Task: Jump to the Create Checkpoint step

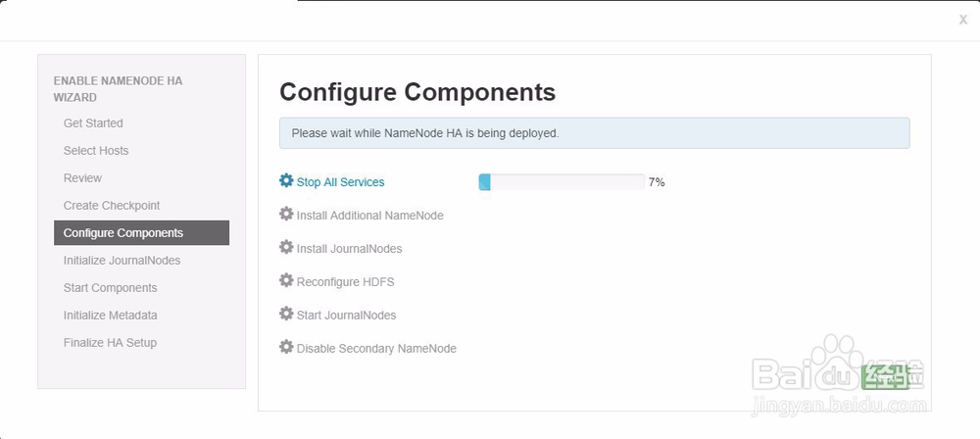Action: [112, 206]
